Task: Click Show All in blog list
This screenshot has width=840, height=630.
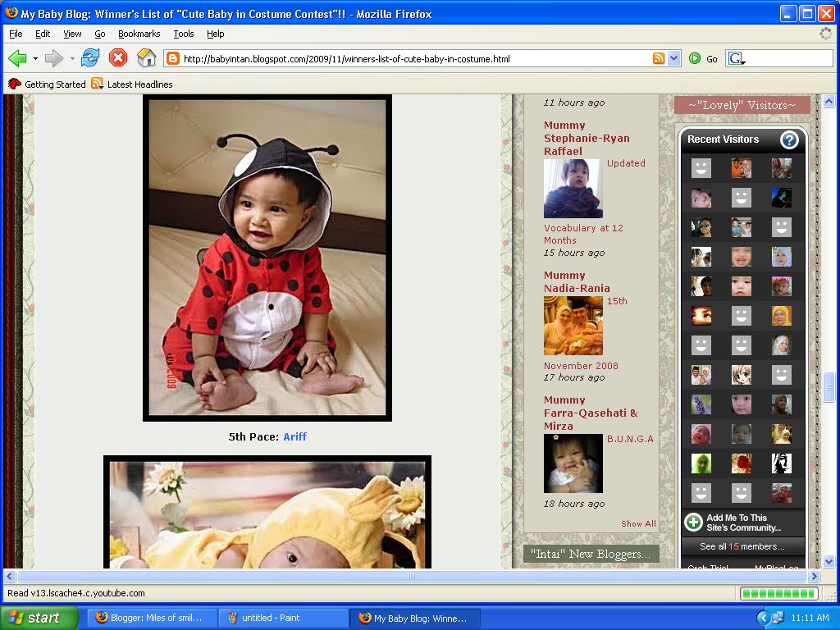Action: (x=638, y=524)
